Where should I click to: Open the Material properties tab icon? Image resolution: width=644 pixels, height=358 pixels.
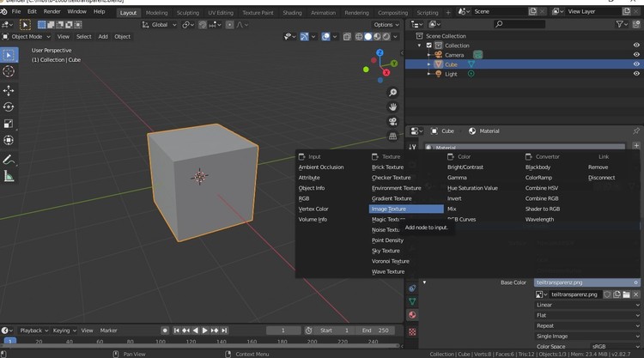pos(412,315)
